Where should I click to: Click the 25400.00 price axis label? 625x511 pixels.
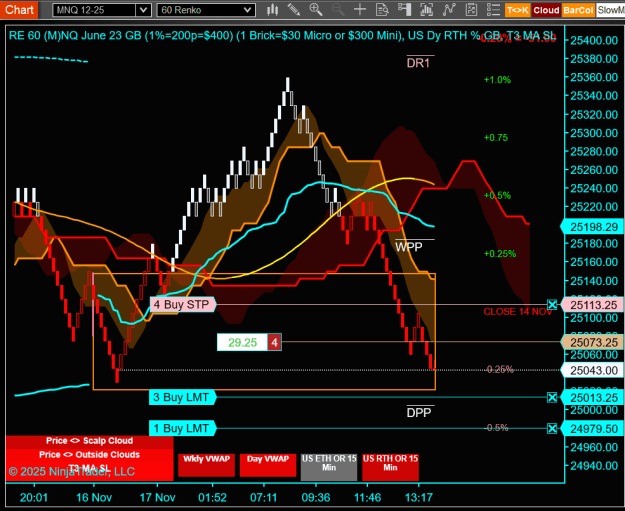click(594, 40)
